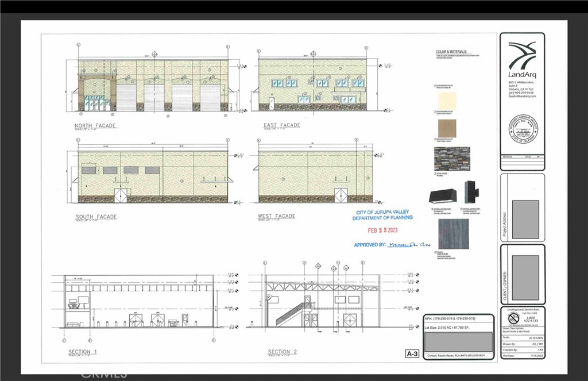The height and width of the screenshot is (381, 588).
Task: Select the tall cylinder wall sconce image
Action: pos(471,191)
